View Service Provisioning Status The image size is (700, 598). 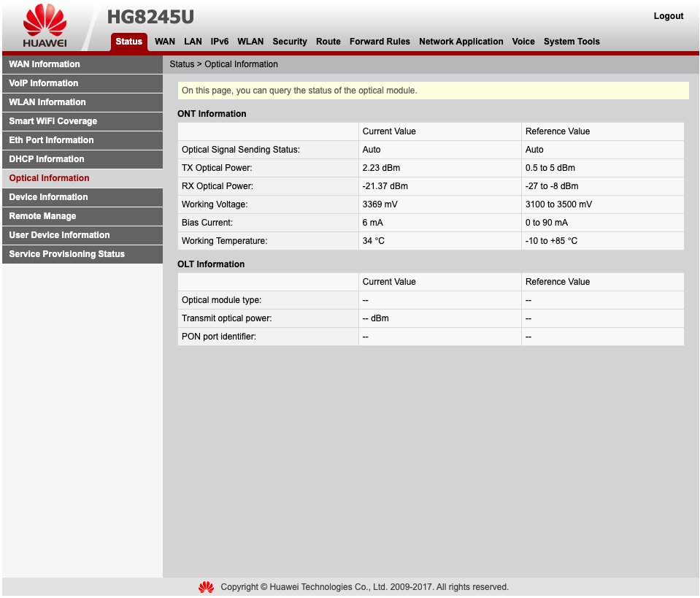(x=82, y=254)
